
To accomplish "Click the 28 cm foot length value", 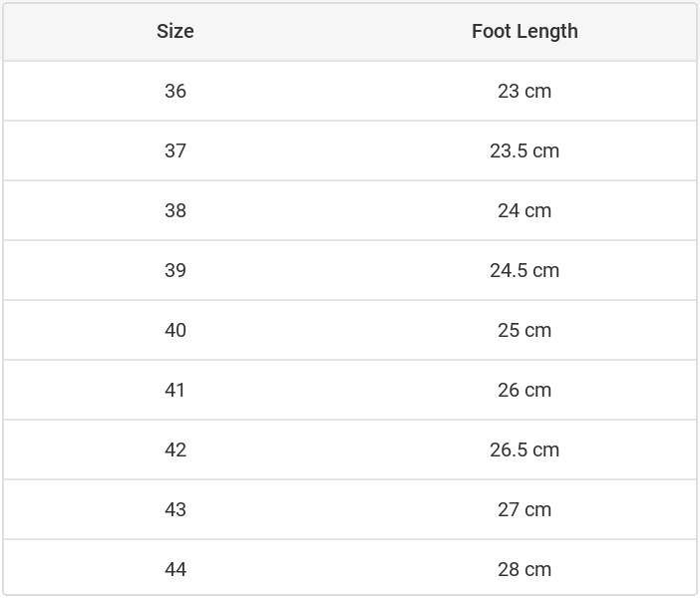I will coord(525,569).
